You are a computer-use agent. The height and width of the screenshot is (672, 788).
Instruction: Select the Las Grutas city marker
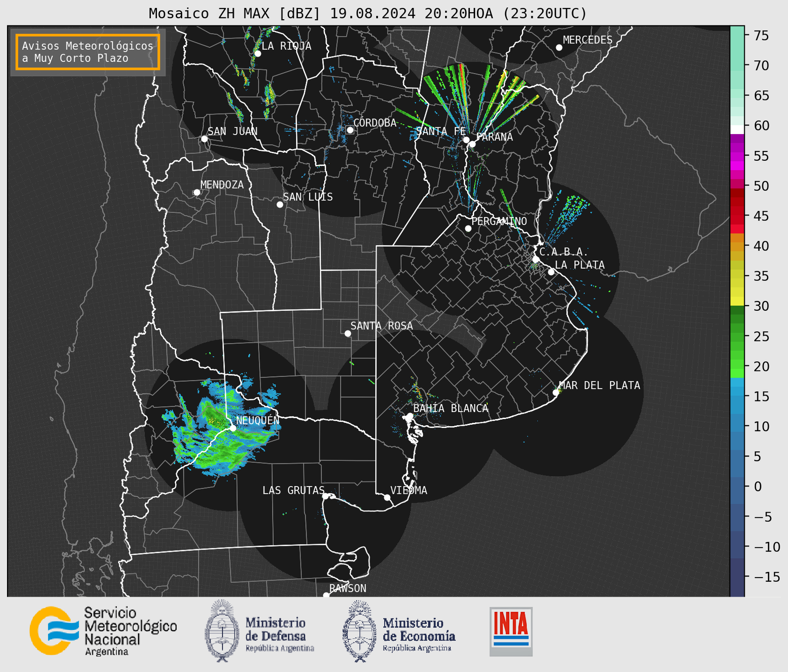point(326,496)
